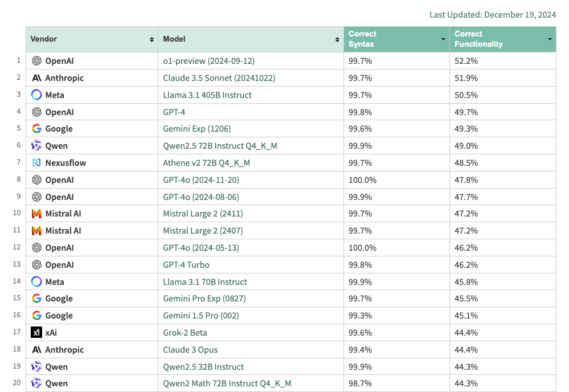The height and width of the screenshot is (392, 569).
Task: Sort the table by Model column arrows
Action: [338, 39]
